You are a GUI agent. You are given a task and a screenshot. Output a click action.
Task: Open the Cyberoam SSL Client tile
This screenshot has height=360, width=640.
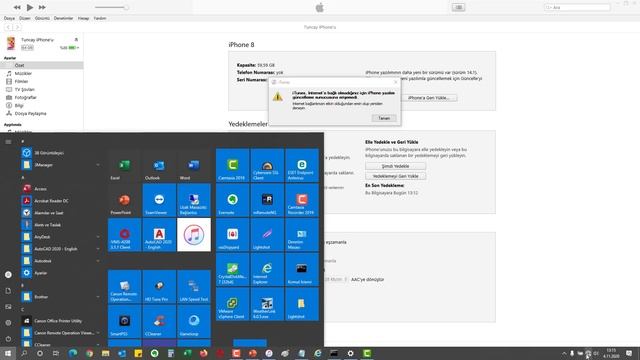[267, 165]
